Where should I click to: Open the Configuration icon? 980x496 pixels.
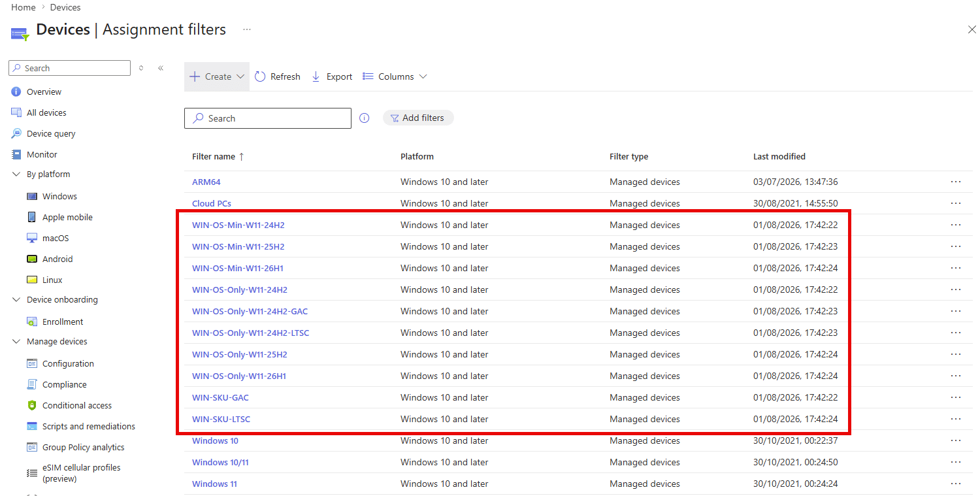[x=32, y=363]
